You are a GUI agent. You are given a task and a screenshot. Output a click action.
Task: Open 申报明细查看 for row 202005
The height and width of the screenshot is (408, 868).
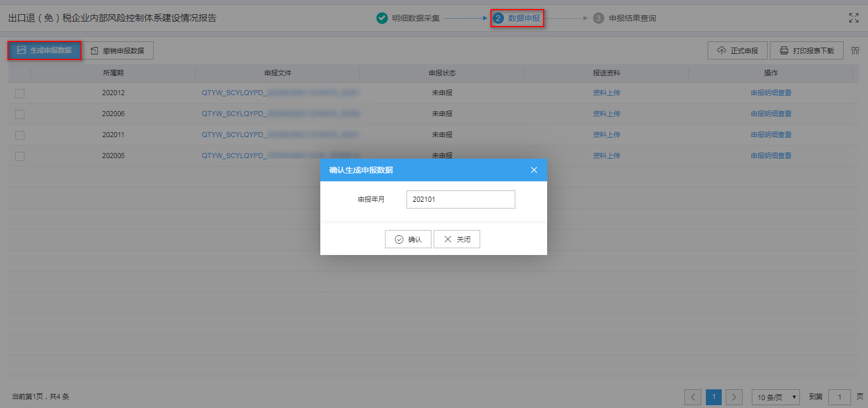[771, 156]
